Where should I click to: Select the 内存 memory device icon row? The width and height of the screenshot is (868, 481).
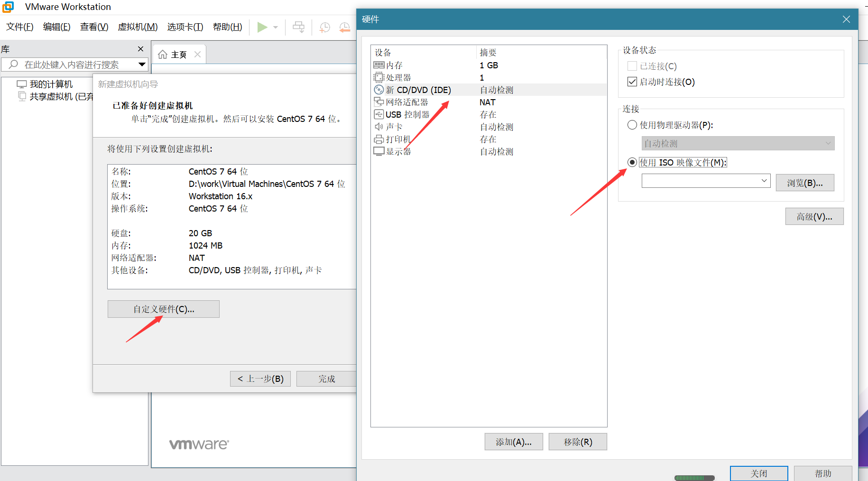[x=379, y=65]
